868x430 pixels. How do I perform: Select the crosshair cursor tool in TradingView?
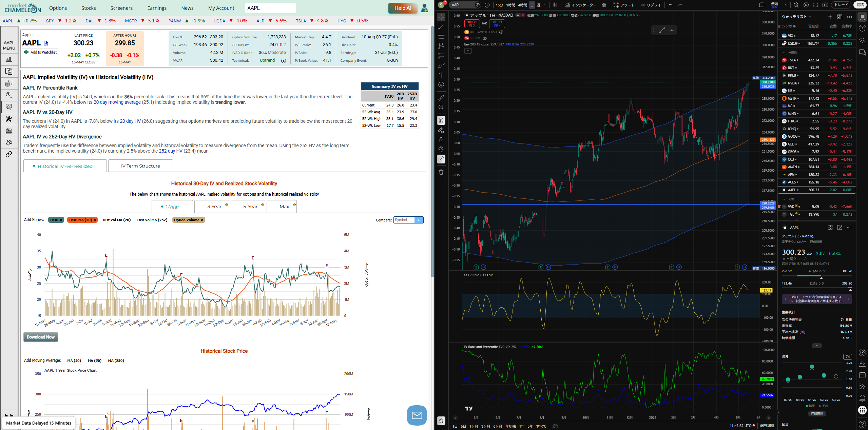pos(441,17)
